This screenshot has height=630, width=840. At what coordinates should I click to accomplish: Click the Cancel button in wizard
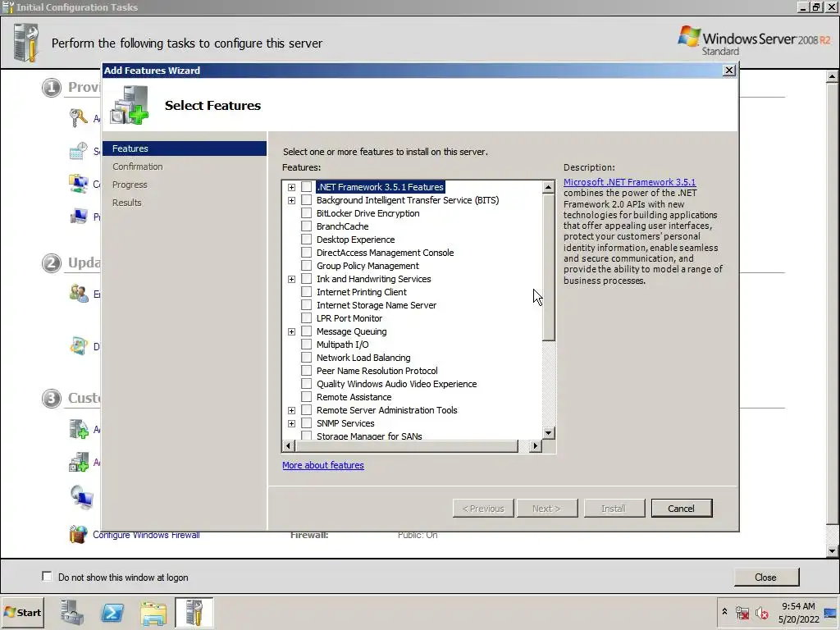[x=682, y=509]
